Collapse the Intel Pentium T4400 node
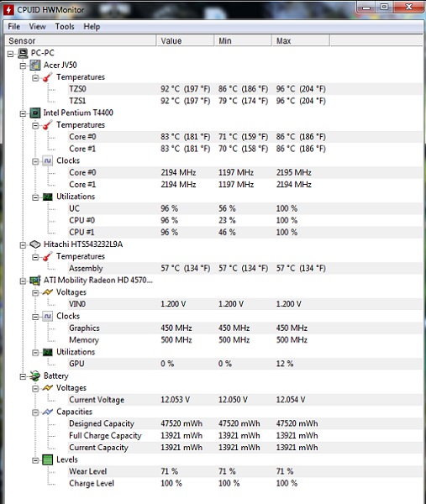Image resolution: width=426 pixels, height=504 pixels. coord(23,113)
